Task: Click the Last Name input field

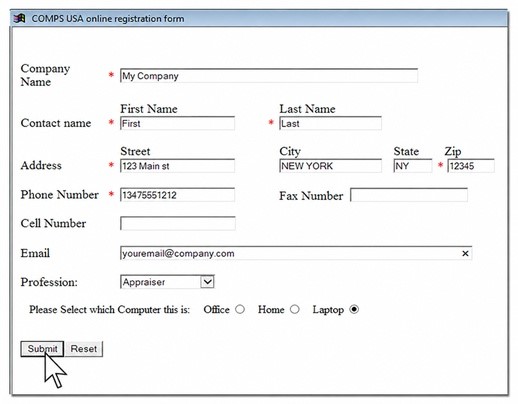Action: point(330,124)
